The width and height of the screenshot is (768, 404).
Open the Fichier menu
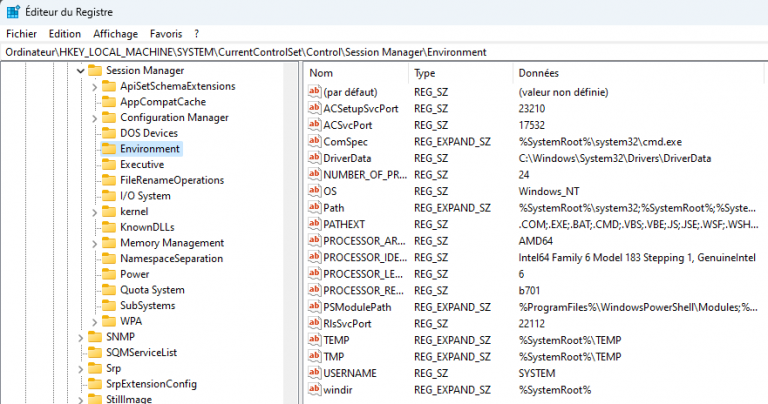pos(22,34)
